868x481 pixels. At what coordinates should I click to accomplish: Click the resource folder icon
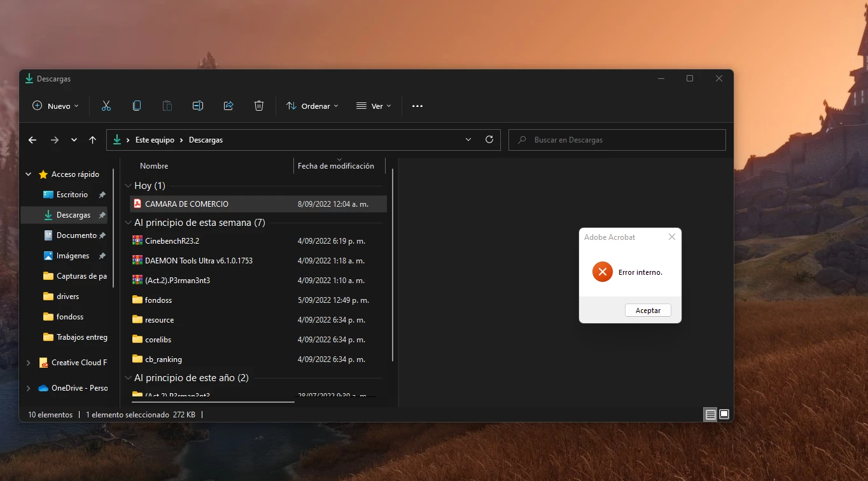tap(137, 320)
